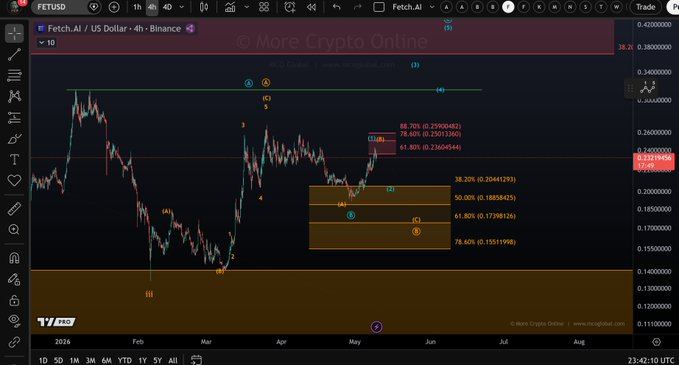
Task: Open the Fibonacci and Gann tools
Action: [14, 75]
